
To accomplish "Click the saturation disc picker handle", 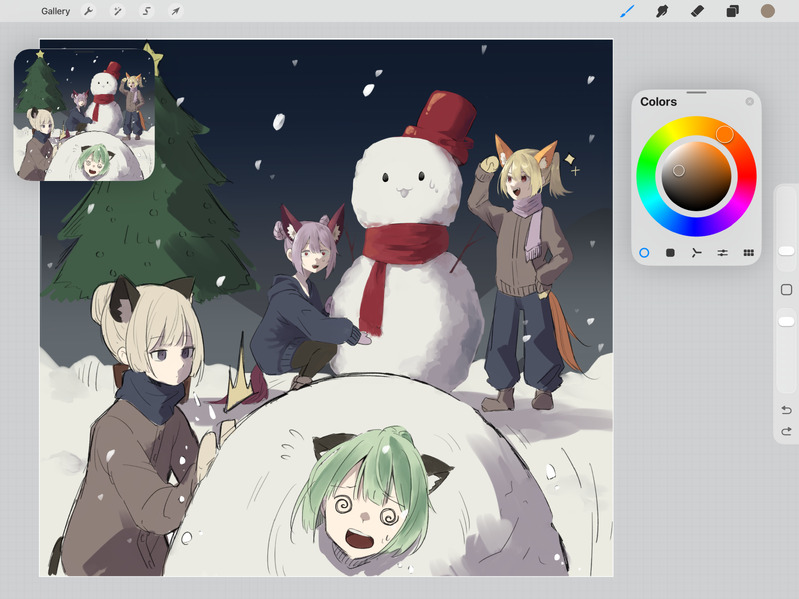I will pos(679,171).
